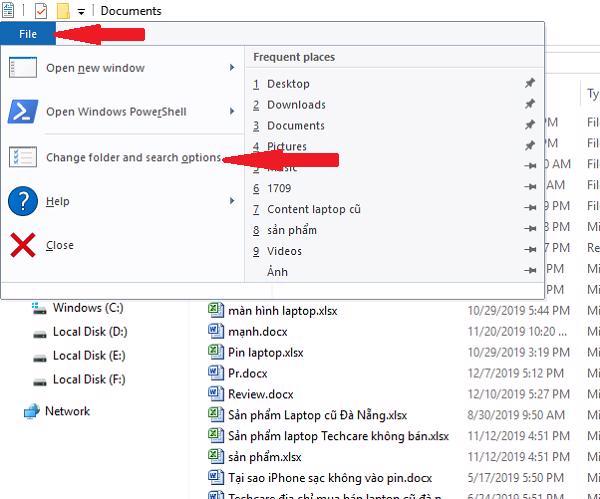Pin the Videos folder
This screenshot has height=499, width=600.
(530, 250)
